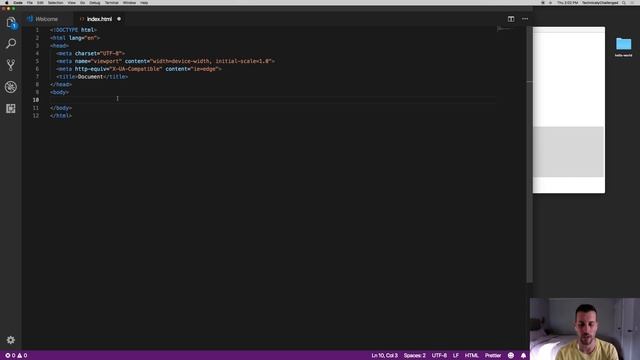This screenshot has width=640, height=360.
Task: Click the opening body tag line
Action: pos(60,92)
